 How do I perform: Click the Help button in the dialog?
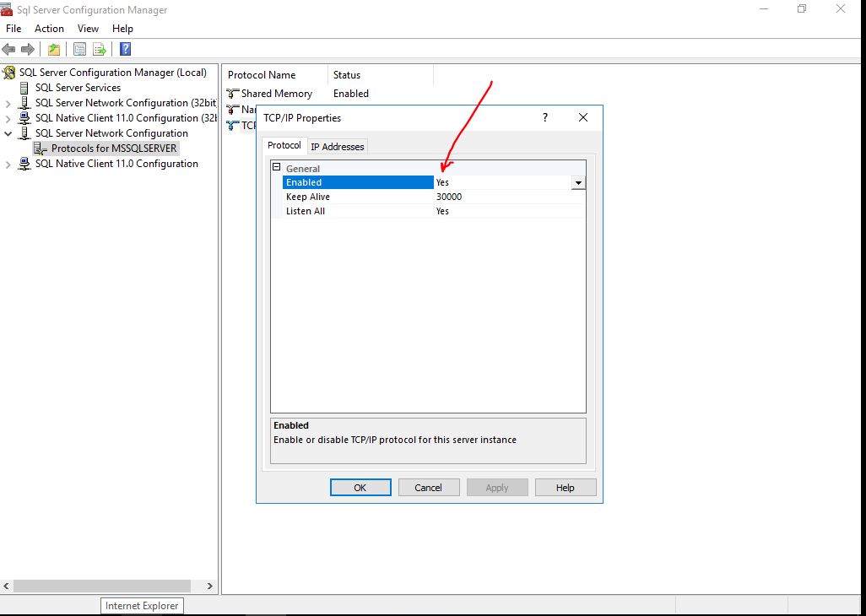(566, 488)
